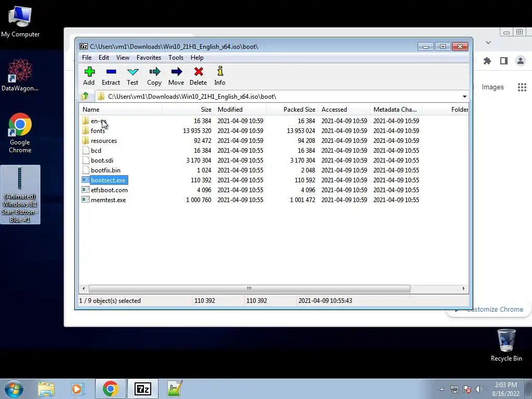Click horizontal scrollbar left arrow
This screenshot has width=532, height=399.
pyautogui.click(x=84, y=289)
